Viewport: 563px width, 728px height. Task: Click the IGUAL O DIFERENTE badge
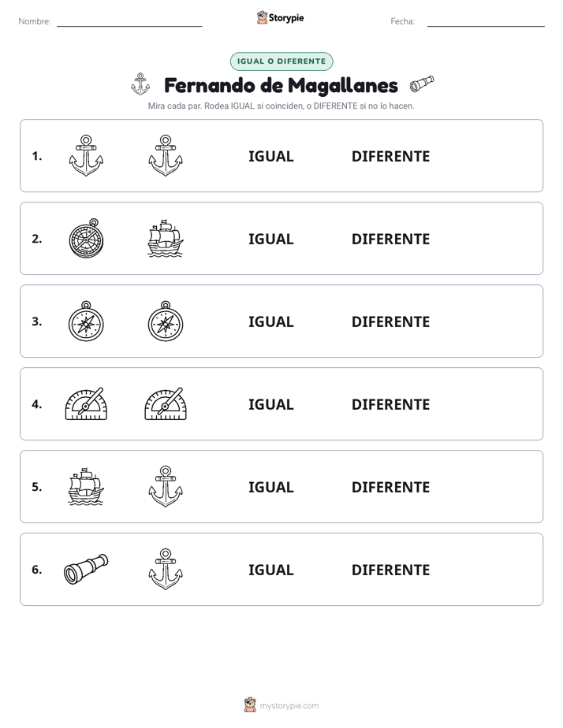(281, 61)
